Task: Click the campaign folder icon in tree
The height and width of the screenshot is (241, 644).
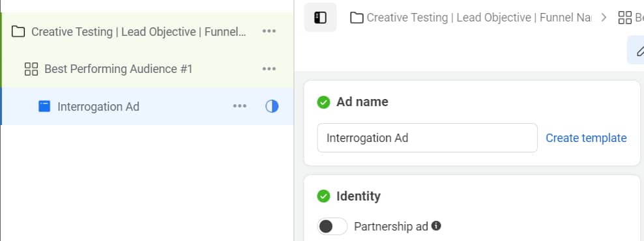Action: pyautogui.click(x=18, y=32)
